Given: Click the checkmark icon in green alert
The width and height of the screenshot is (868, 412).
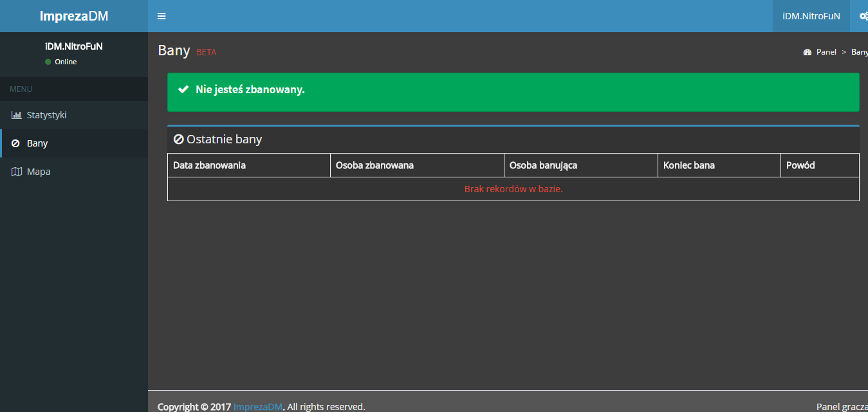Looking at the screenshot, I should (x=183, y=89).
